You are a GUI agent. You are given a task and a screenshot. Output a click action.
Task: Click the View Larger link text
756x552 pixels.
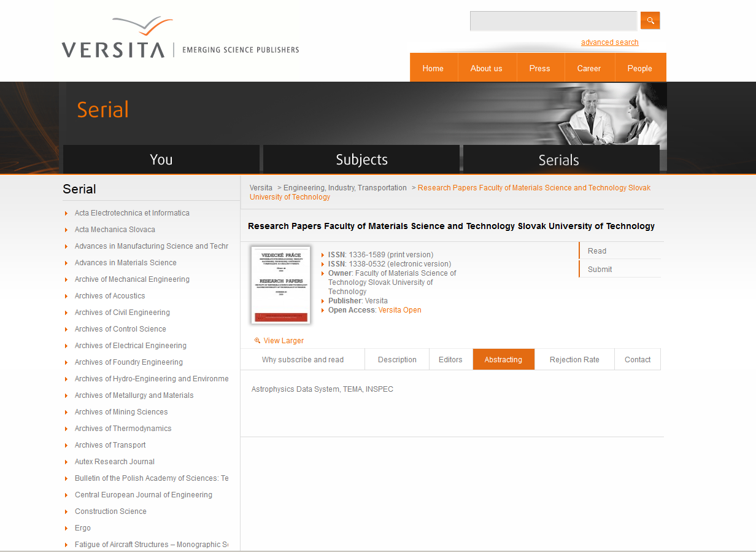pos(283,341)
